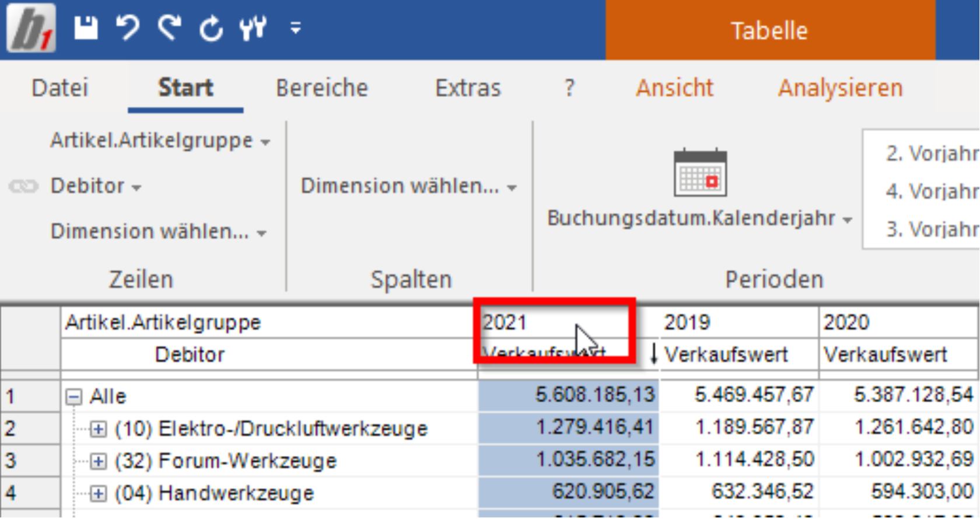This screenshot has width=980, height=519.
Task: Switch to the Ansicht tab
Action: pyautogui.click(x=674, y=88)
